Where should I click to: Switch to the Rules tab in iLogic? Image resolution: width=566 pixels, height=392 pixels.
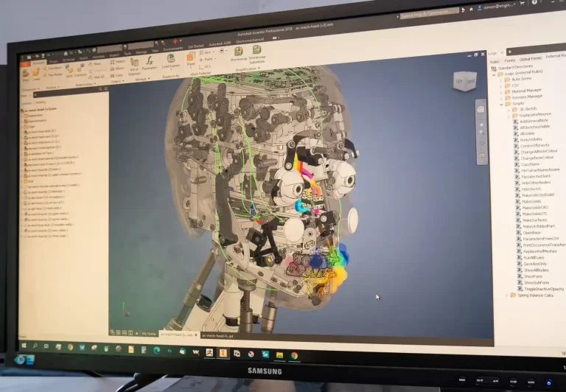(x=495, y=61)
